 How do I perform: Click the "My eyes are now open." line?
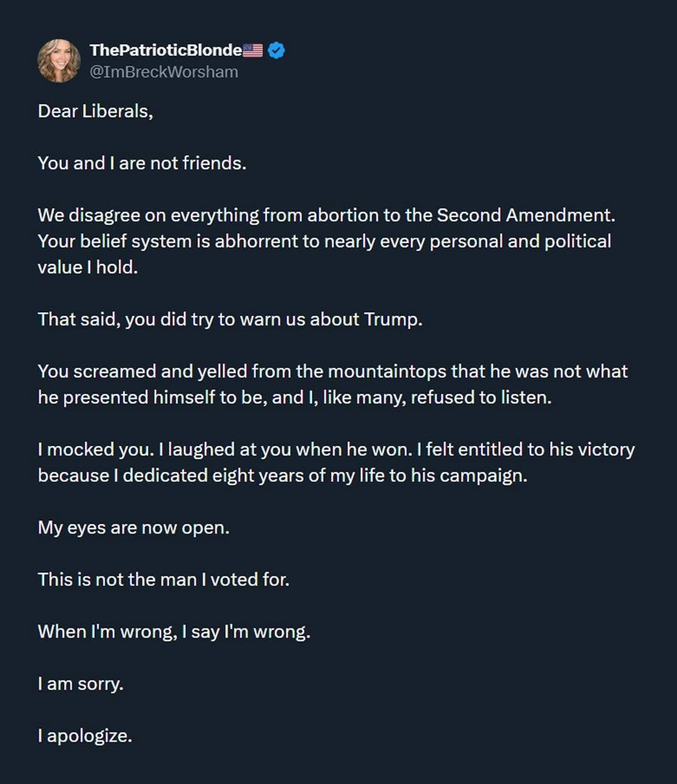point(134,527)
